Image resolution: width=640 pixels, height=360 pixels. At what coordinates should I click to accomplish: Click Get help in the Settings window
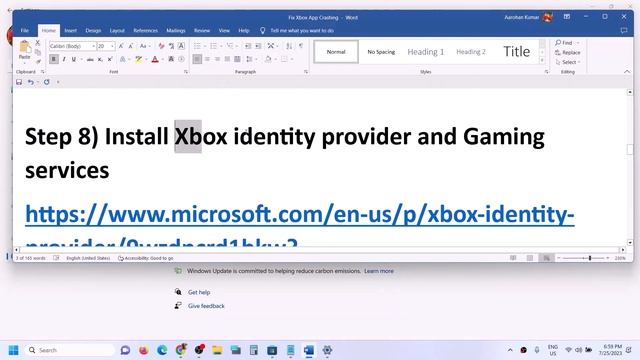(199, 292)
